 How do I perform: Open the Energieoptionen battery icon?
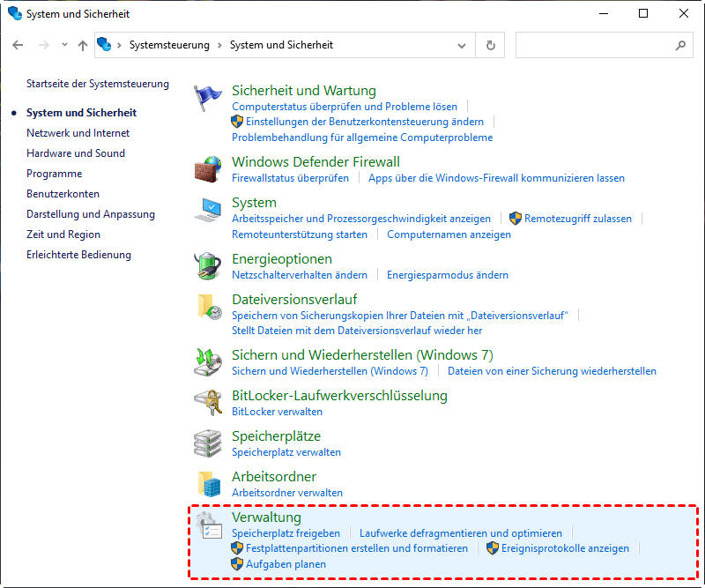click(208, 266)
